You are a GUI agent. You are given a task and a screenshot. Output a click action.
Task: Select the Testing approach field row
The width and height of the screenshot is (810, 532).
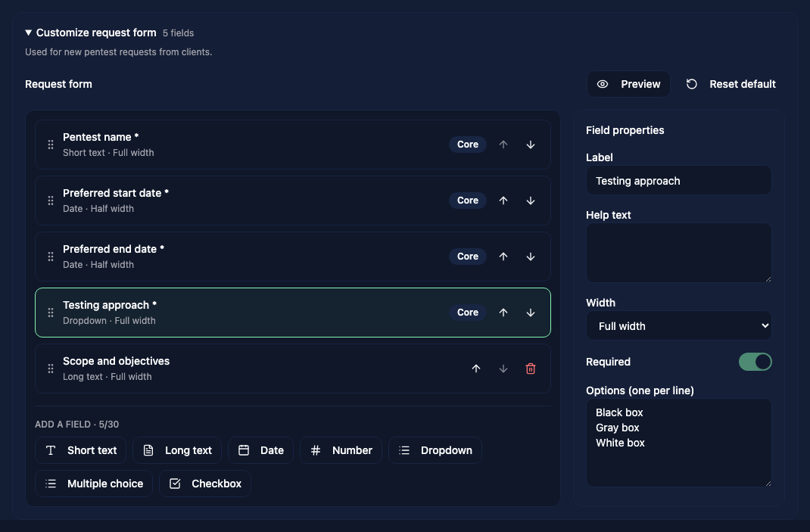pos(293,313)
